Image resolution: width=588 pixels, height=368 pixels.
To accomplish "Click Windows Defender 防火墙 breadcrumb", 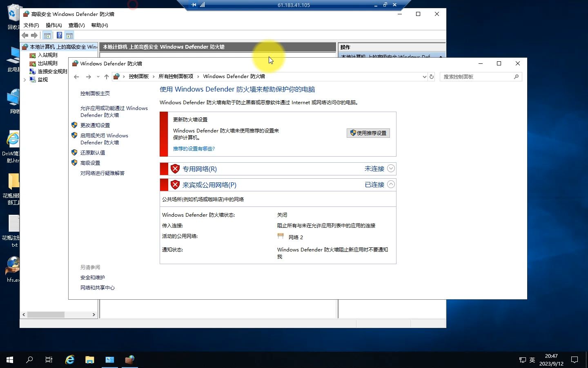I will click(x=234, y=76).
